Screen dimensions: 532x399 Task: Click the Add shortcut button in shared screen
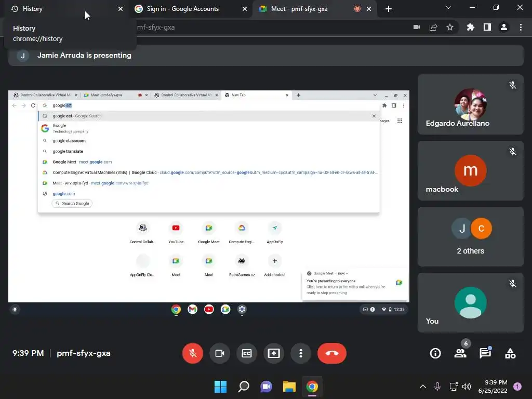point(275,265)
